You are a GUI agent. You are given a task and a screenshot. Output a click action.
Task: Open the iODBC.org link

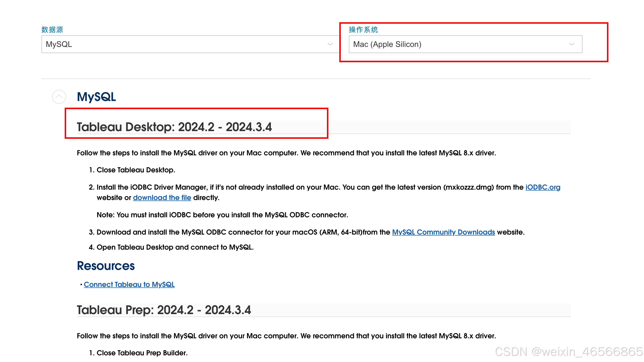coord(543,187)
